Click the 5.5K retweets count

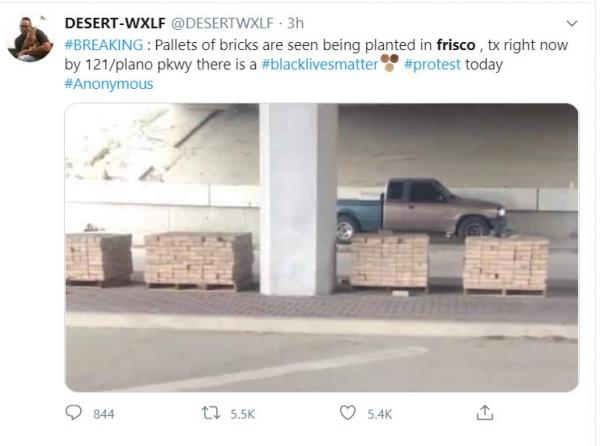[x=243, y=414]
